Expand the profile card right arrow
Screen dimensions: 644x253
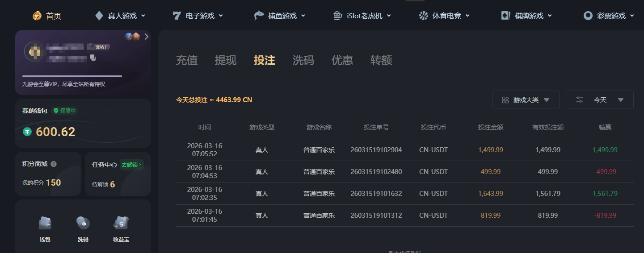coord(146,37)
